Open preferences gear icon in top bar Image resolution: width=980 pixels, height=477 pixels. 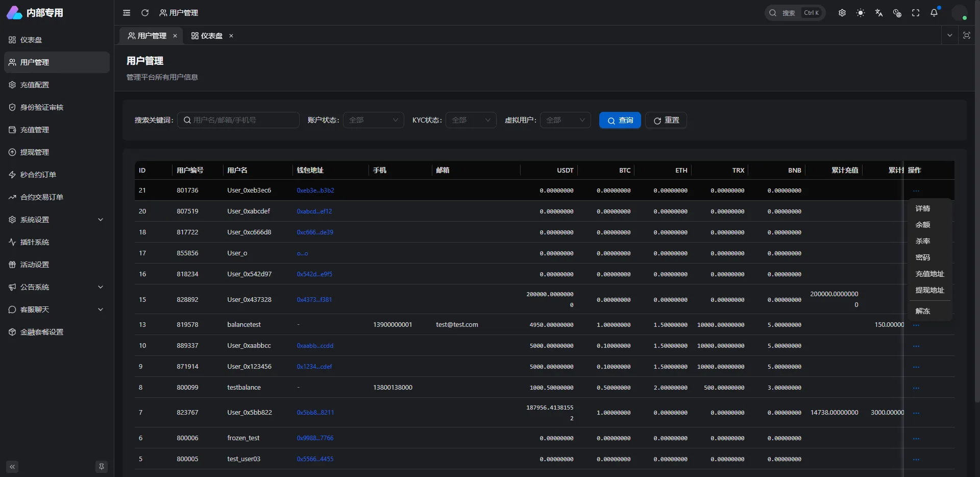pos(842,13)
